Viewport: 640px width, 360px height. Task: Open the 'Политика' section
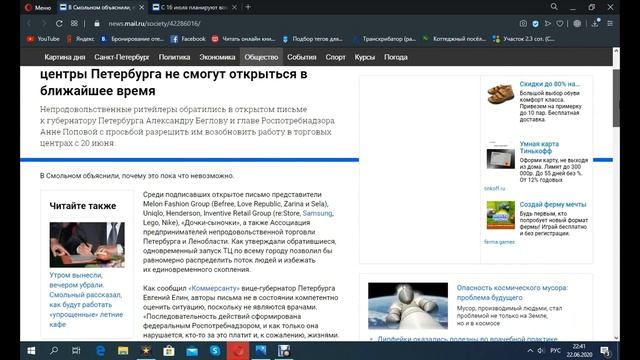174,57
